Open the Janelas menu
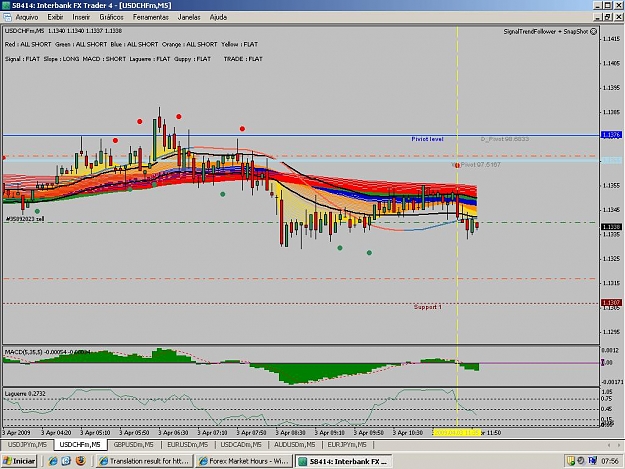 pyautogui.click(x=189, y=17)
